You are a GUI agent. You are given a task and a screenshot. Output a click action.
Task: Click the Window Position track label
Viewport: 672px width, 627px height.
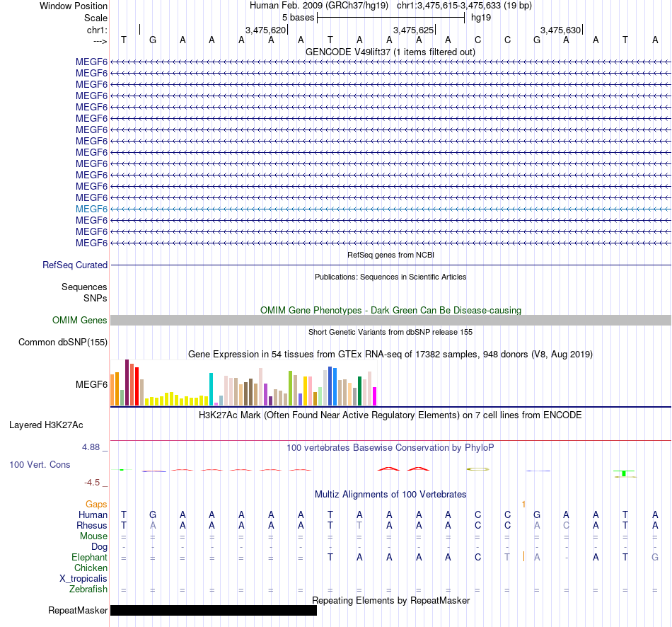click(74, 6)
